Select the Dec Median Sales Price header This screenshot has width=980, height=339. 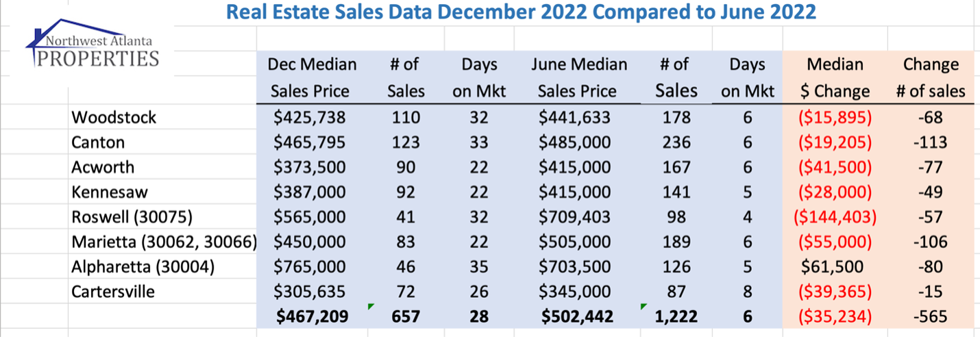pos(312,77)
